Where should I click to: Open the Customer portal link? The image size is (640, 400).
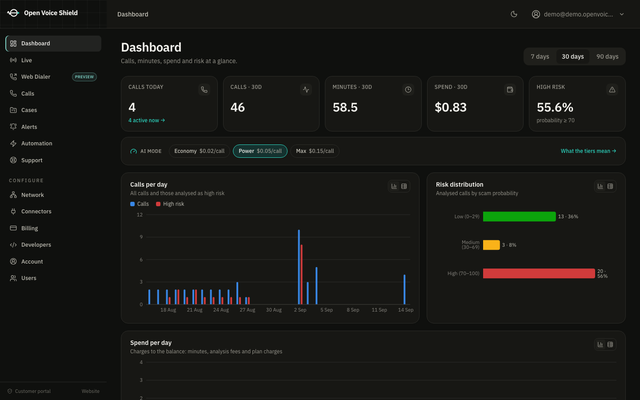[x=29, y=391]
